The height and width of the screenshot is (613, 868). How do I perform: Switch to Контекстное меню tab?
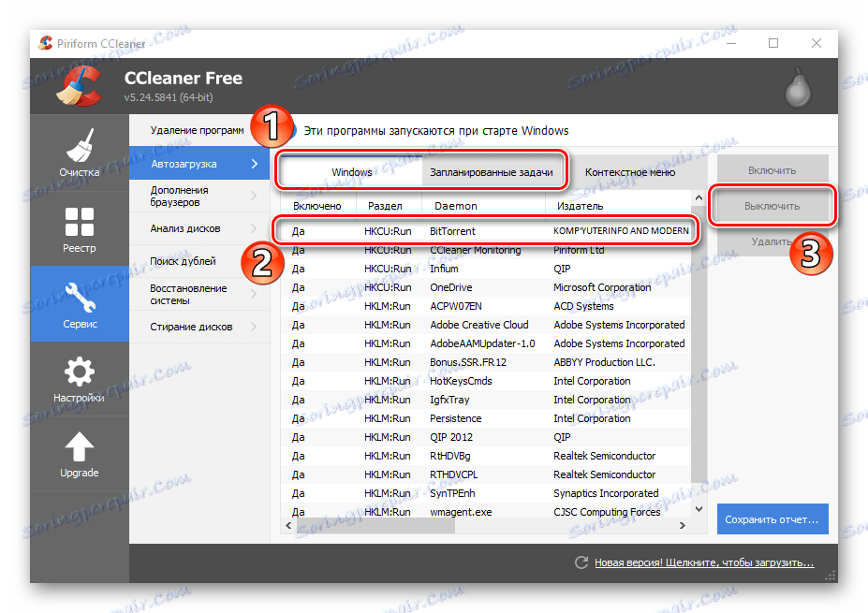(x=630, y=172)
